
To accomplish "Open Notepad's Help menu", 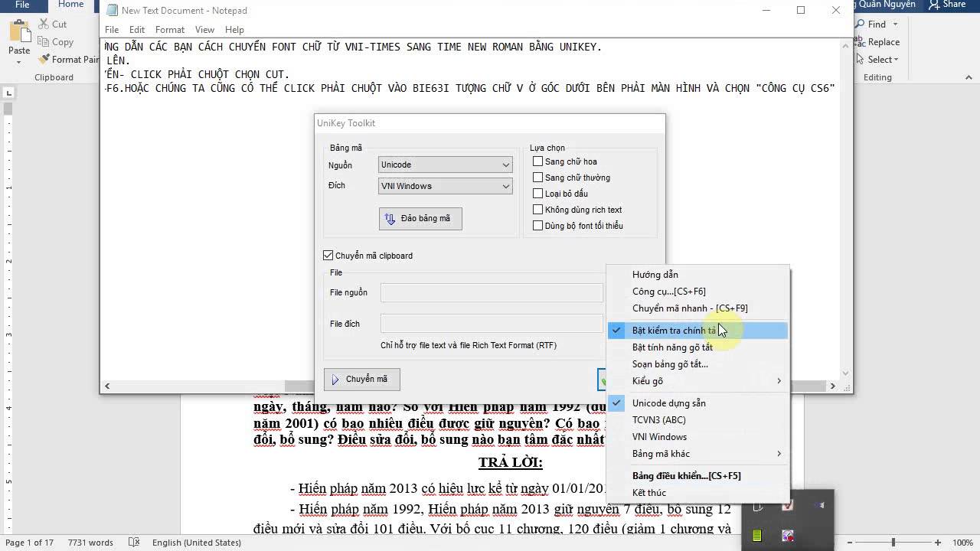I will [234, 30].
